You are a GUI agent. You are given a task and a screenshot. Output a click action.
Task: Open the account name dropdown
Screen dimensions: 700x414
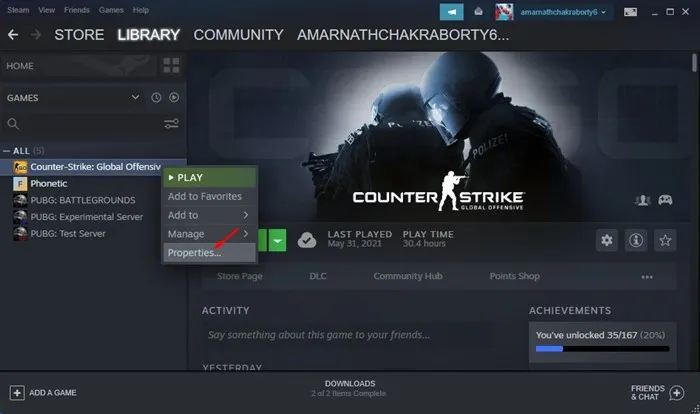[x=563, y=12]
